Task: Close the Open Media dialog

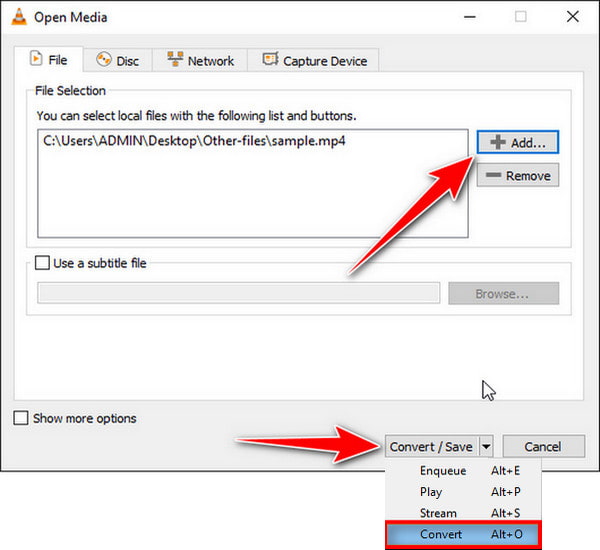Action: click(x=572, y=16)
